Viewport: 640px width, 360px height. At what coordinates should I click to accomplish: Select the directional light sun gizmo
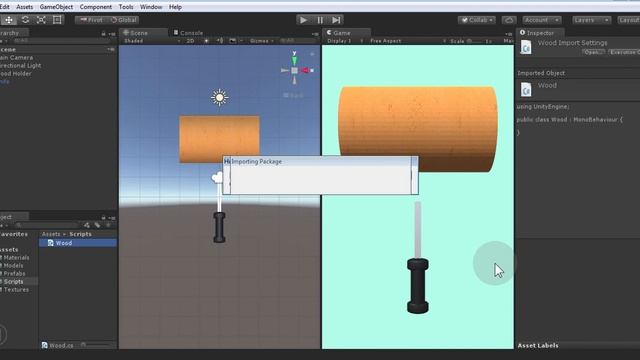[x=220, y=98]
